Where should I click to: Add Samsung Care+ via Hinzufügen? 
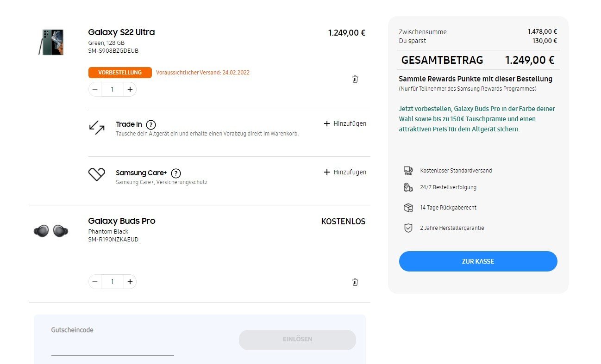[345, 172]
